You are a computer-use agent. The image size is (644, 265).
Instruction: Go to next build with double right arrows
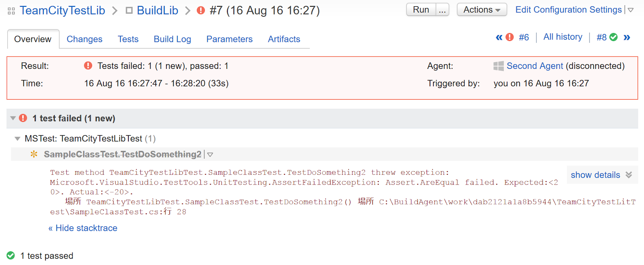[627, 37]
